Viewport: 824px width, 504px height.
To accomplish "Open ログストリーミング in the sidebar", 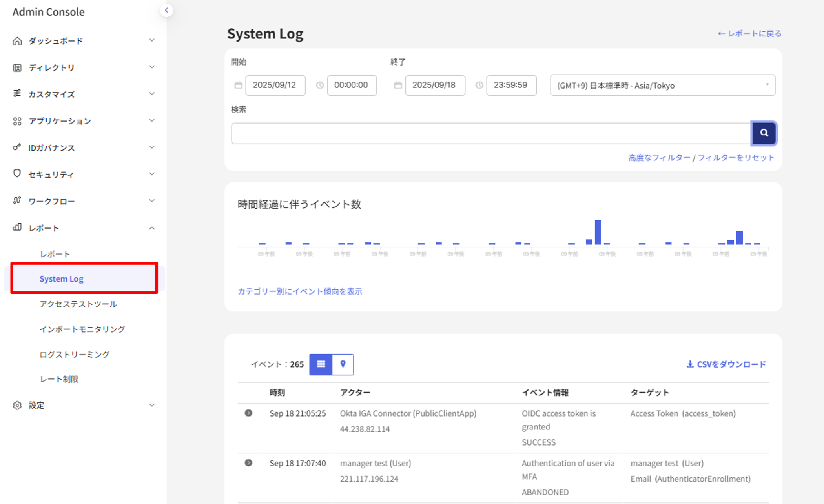I will tap(74, 354).
